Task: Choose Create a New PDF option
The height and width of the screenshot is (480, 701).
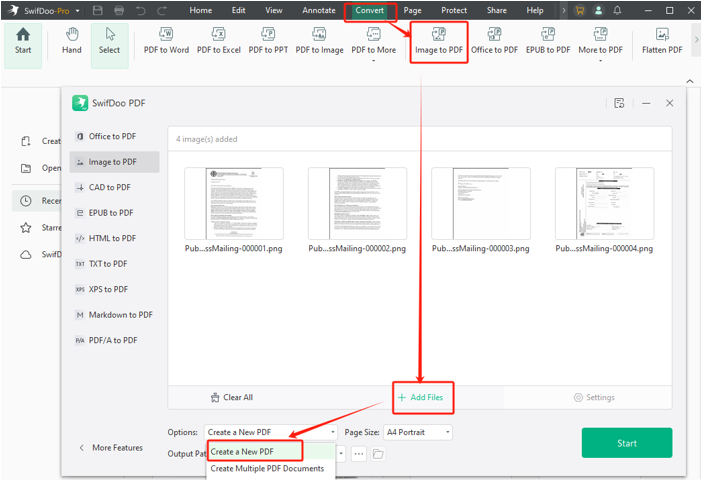Action: (x=271, y=452)
